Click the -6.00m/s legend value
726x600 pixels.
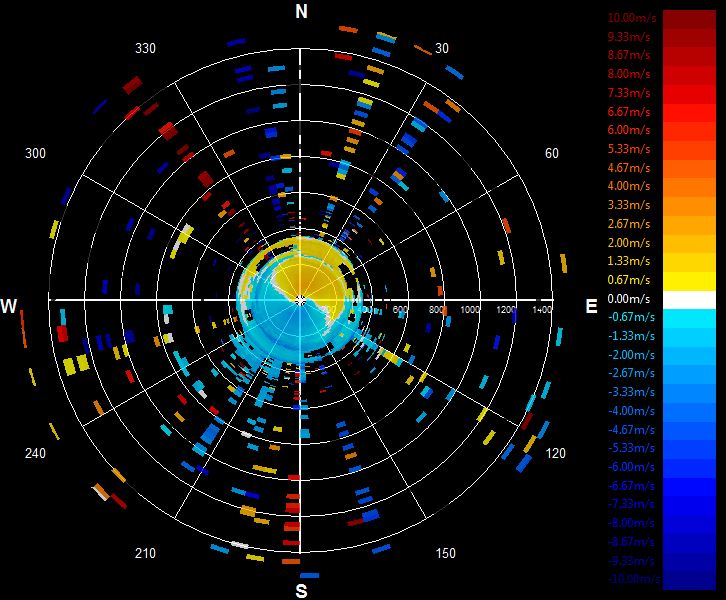pos(631,467)
